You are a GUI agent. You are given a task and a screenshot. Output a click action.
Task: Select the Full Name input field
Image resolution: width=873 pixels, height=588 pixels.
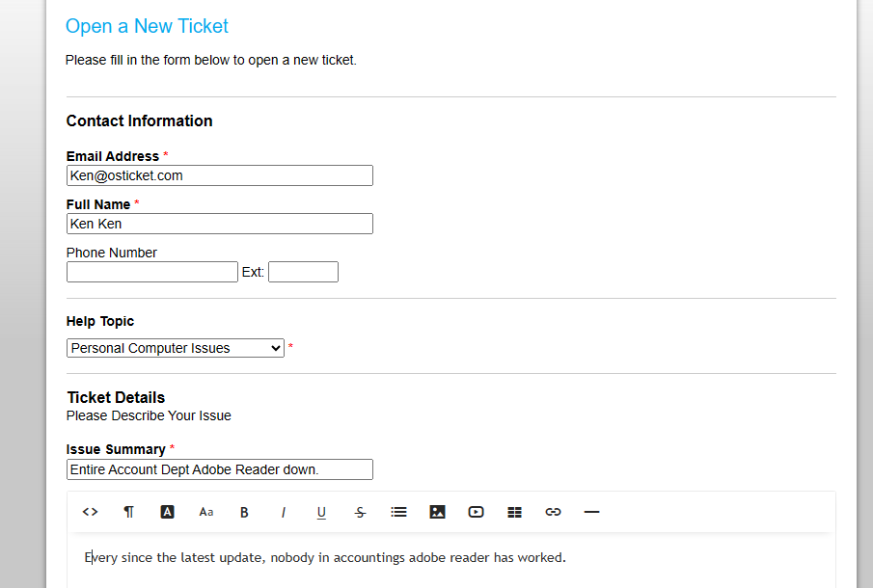coord(219,223)
